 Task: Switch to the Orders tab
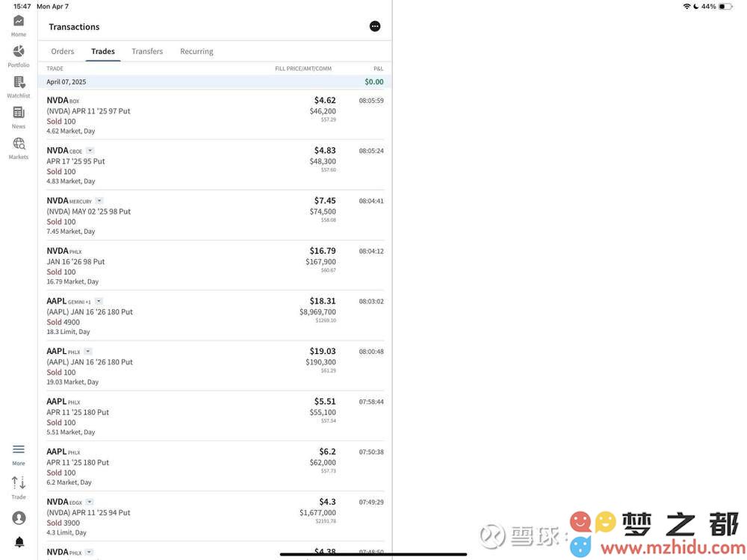pyautogui.click(x=63, y=51)
